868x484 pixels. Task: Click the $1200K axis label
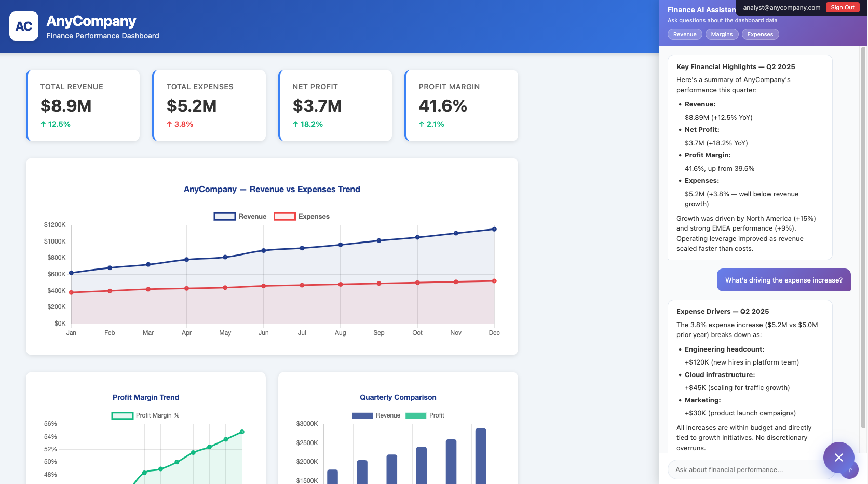click(x=55, y=225)
